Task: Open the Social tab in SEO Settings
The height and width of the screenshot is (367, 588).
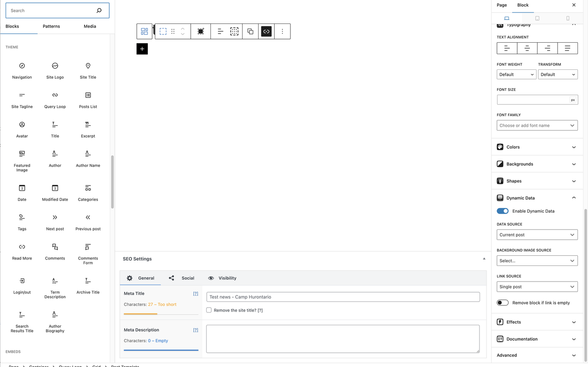Action: [181, 278]
